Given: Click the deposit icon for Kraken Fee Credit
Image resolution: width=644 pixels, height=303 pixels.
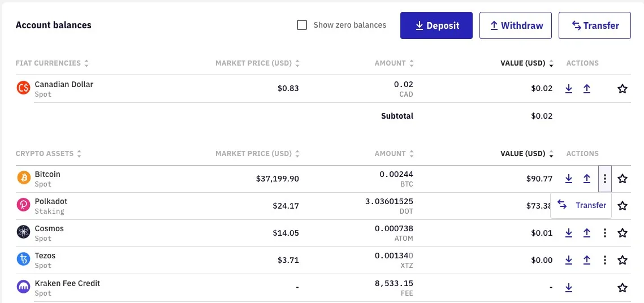Looking at the screenshot, I should pyautogui.click(x=569, y=288).
